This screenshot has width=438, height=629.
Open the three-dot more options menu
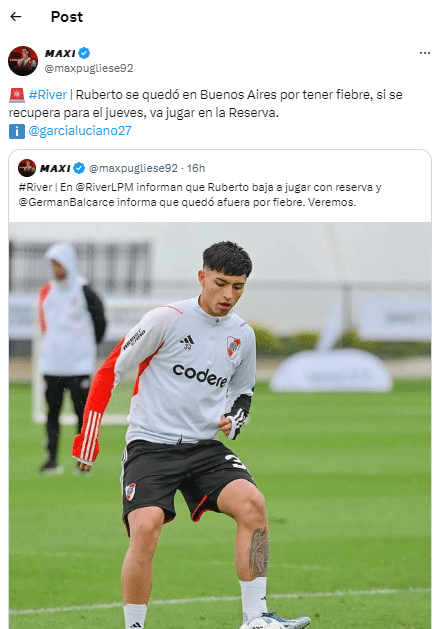pos(425,53)
